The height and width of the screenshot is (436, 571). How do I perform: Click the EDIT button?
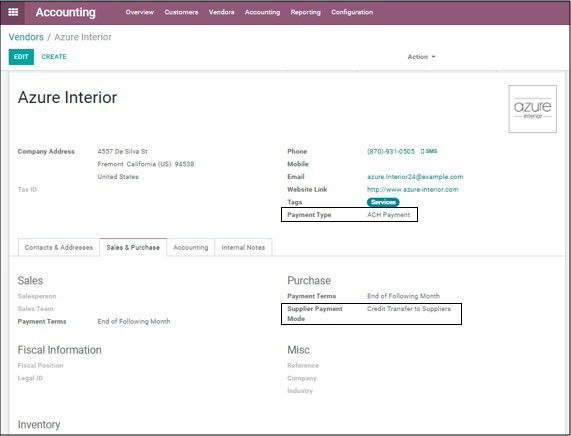pos(21,57)
